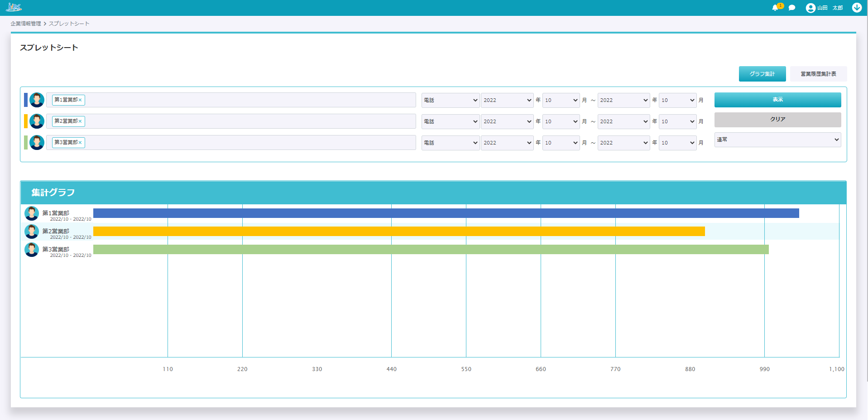The width and height of the screenshot is (868, 420).
Task: Open the start year dropdown in third row
Action: tap(507, 143)
